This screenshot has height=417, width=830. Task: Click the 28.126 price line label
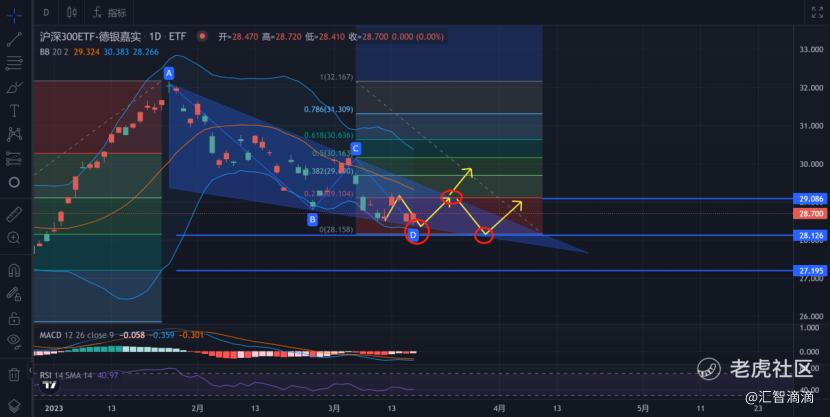coord(811,235)
